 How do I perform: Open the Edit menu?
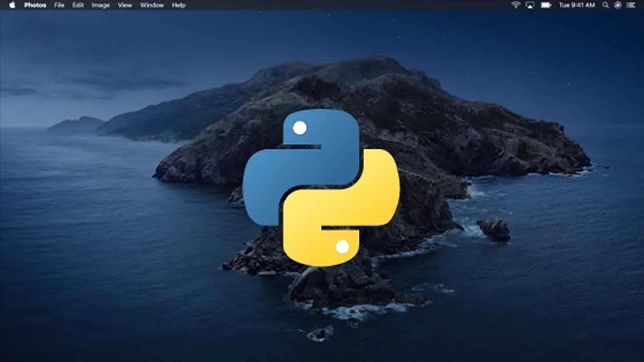(x=78, y=5)
